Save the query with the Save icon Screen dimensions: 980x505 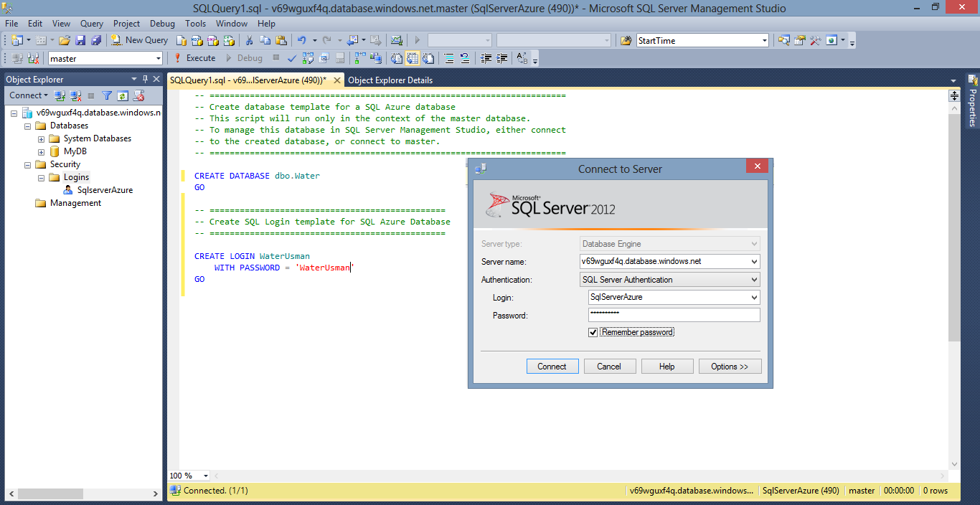point(80,40)
